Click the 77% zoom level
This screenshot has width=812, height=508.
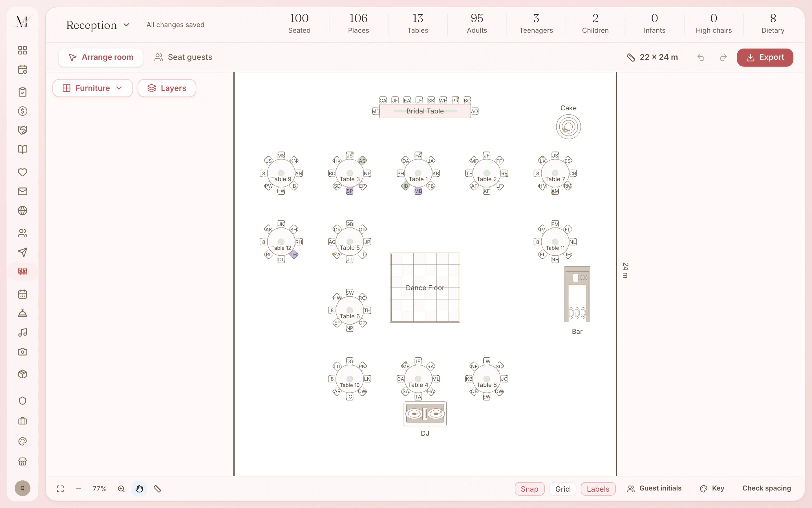click(x=100, y=489)
